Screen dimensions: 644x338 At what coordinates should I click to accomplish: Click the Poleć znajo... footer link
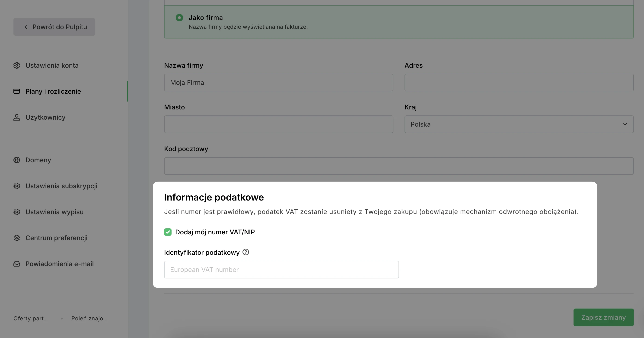point(89,318)
